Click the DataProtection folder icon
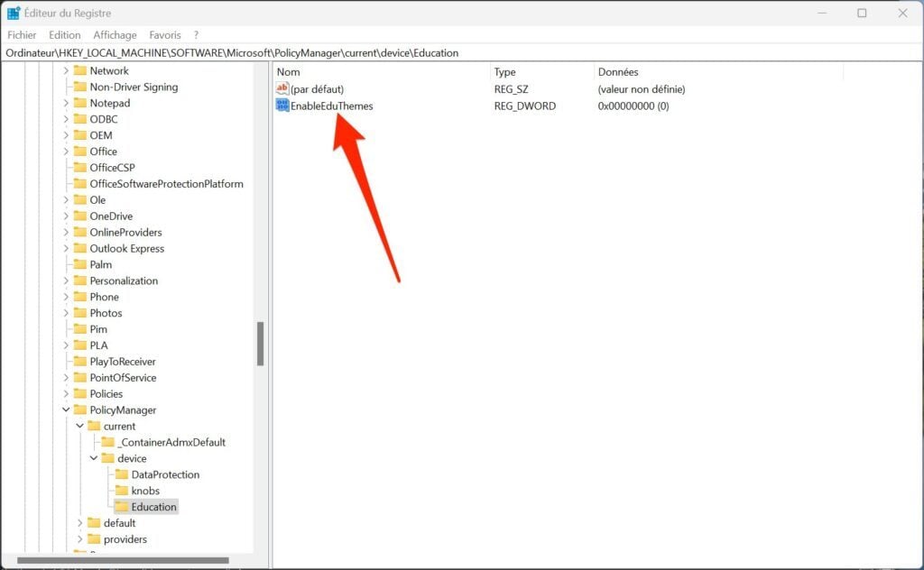Viewport: 924px width, 570px height. point(122,474)
